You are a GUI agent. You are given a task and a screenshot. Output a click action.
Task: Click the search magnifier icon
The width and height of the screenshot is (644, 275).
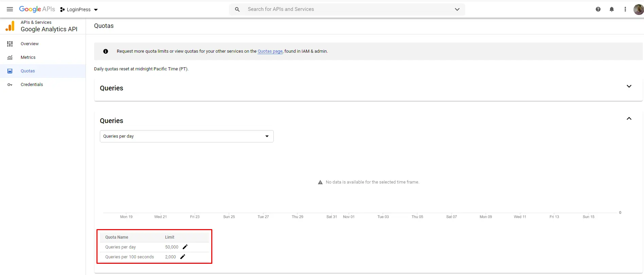pos(237,9)
